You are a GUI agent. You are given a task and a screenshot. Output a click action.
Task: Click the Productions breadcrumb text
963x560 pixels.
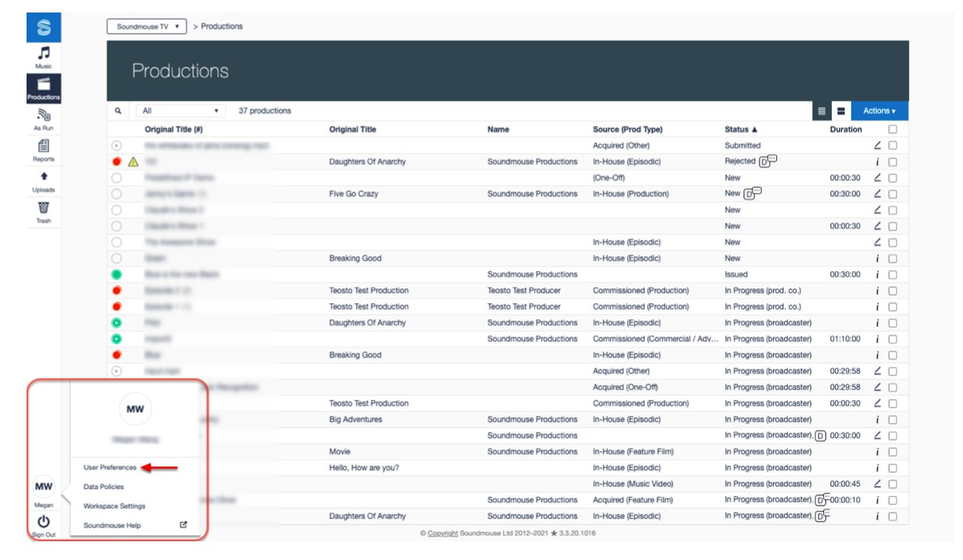tap(222, 27)
